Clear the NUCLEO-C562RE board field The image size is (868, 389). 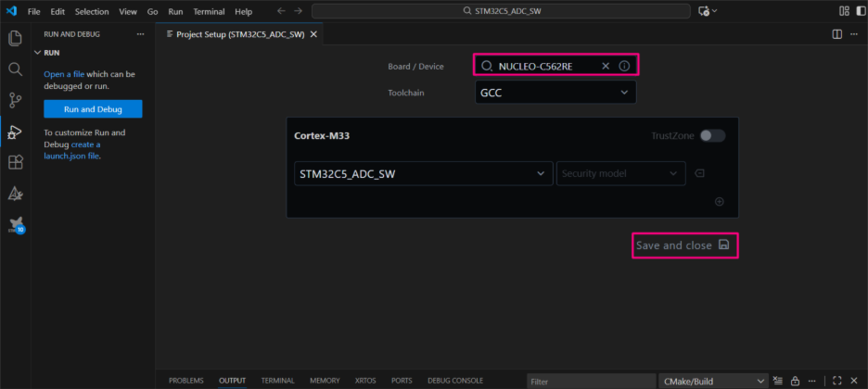[x=606, y=67]
